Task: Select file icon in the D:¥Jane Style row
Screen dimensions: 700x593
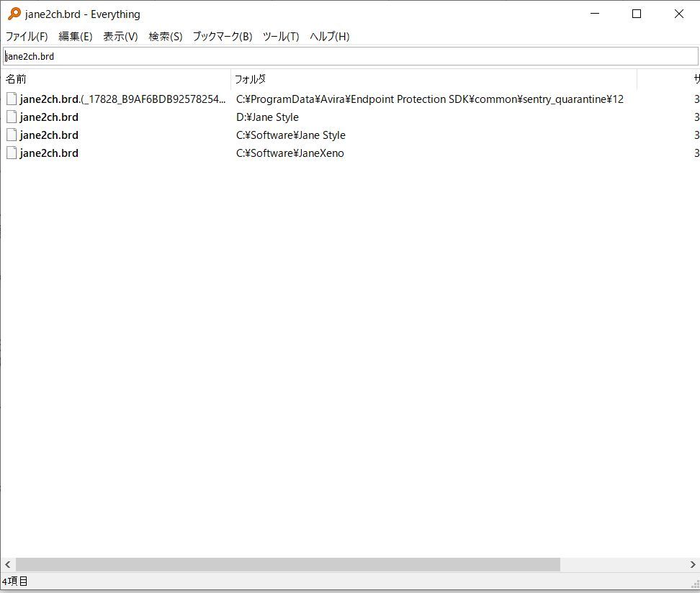Action: [x=12, y=117]
